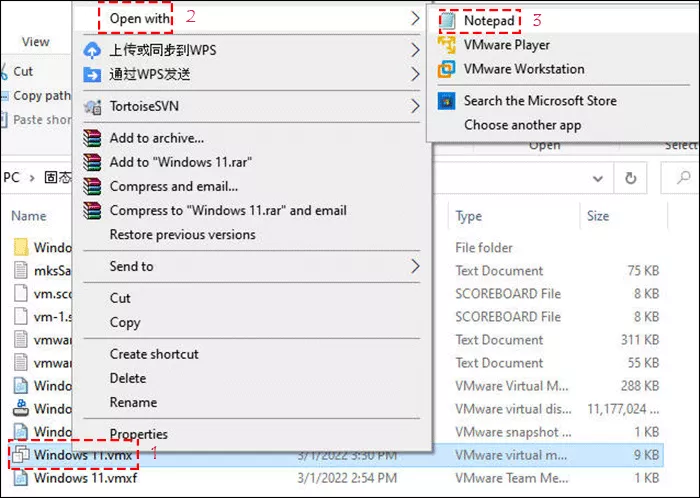Screen dimensions: 700x498
Task: Click the Windows 11.vmx file icon
Action: pos(21,455)
